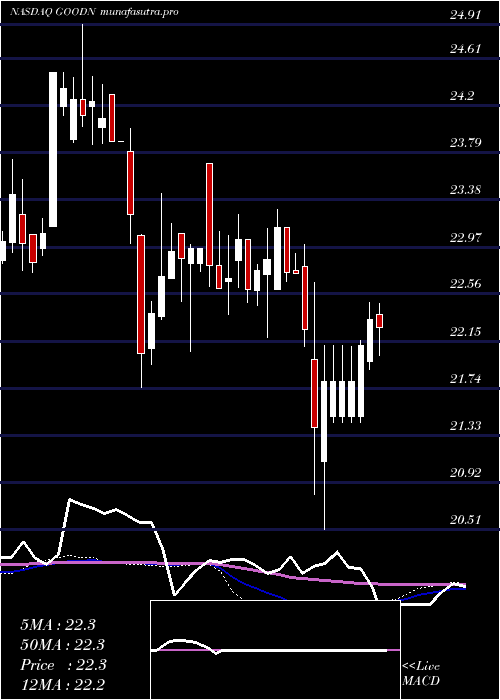This screenshot has width=500, height=700.
Task: Click the <<Live MACD label
Action: 421,674
